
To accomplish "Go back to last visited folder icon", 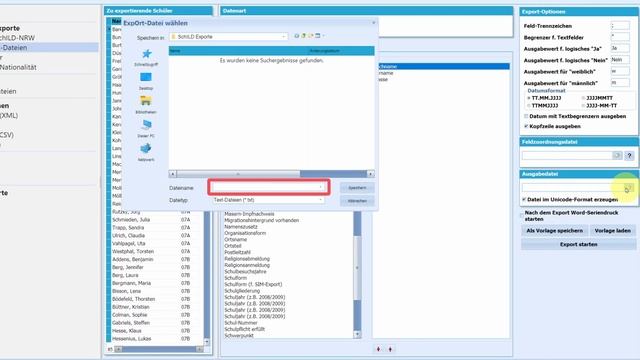I will (297, 36).
